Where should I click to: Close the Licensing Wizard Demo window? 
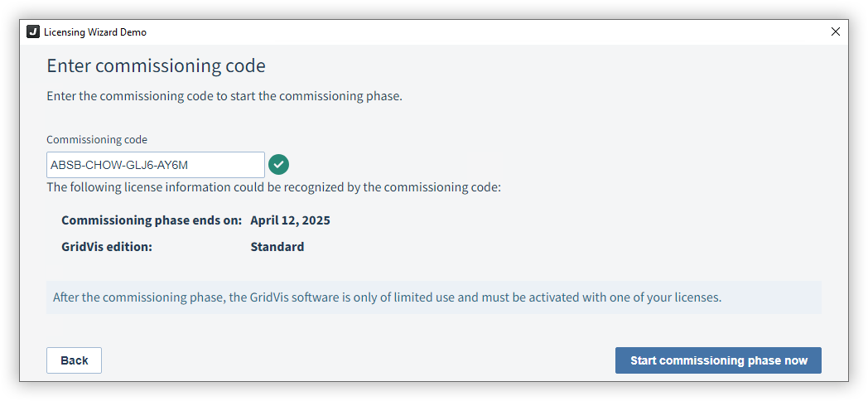coord(836,31)
